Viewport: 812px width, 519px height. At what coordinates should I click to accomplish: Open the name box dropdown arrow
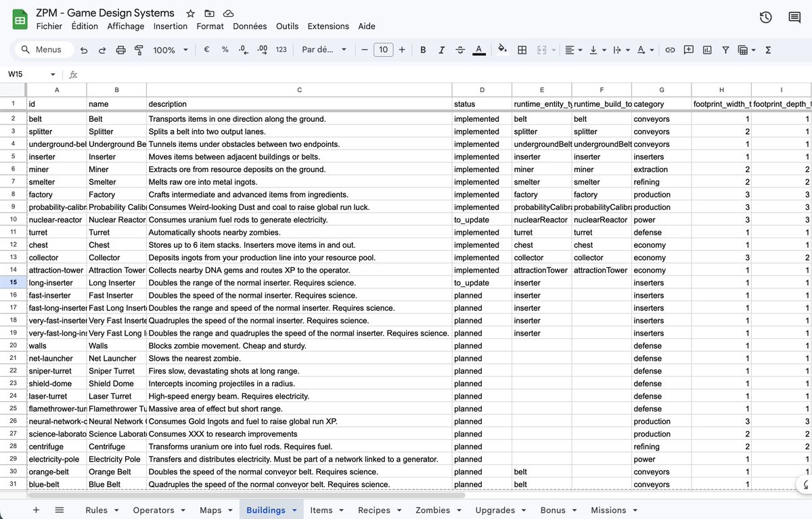click(53, 74)
